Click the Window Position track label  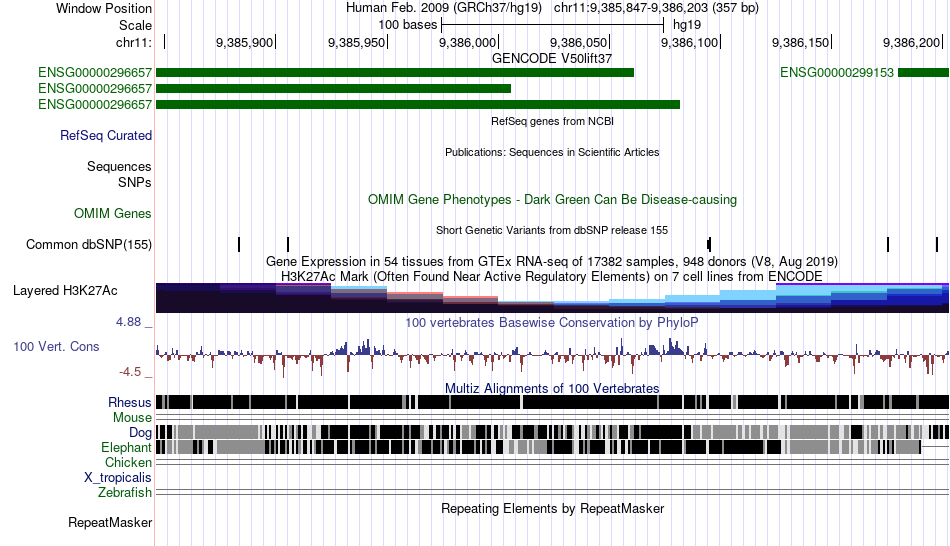coord(104,8)
